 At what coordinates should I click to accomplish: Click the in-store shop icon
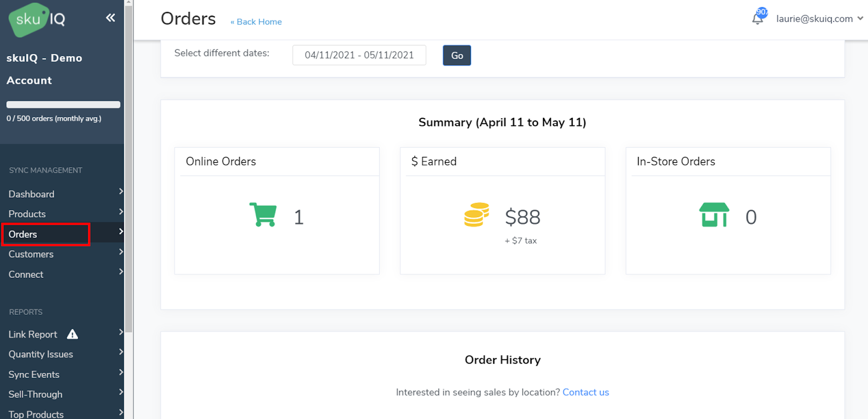click(x=714, y=215)
